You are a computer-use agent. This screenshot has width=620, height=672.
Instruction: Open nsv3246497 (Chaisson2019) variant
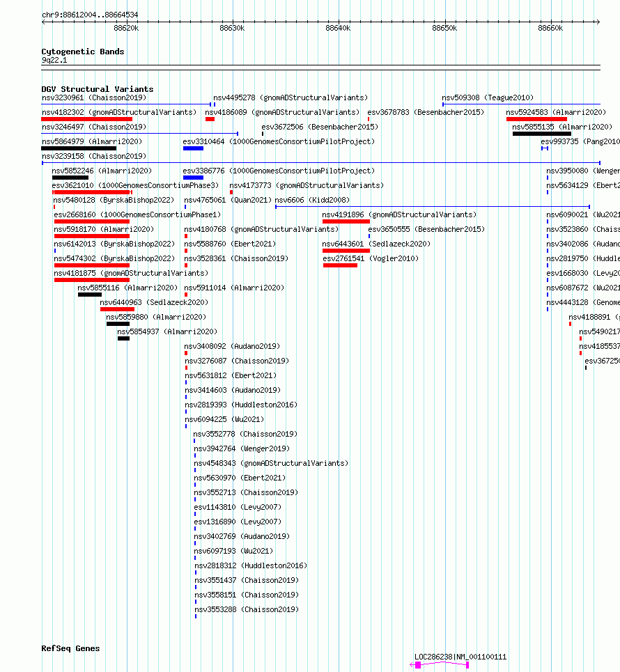94,127
